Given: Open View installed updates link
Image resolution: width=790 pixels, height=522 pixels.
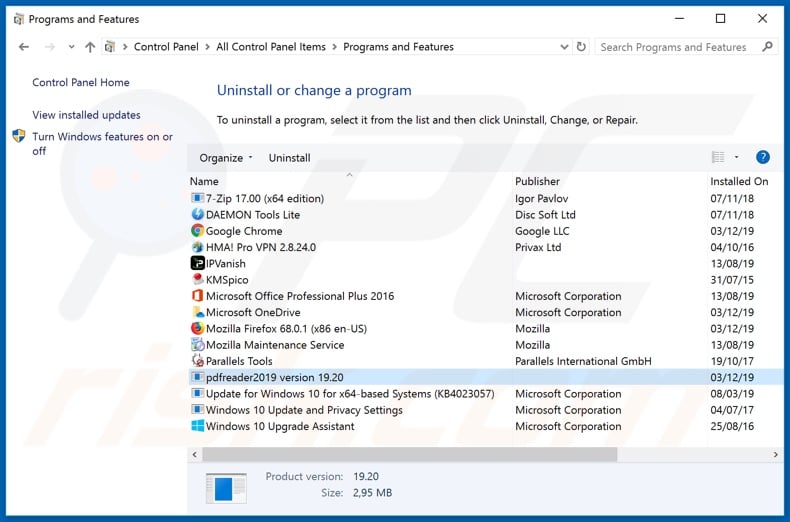Looking at the screenshot, I should [86, 115].
